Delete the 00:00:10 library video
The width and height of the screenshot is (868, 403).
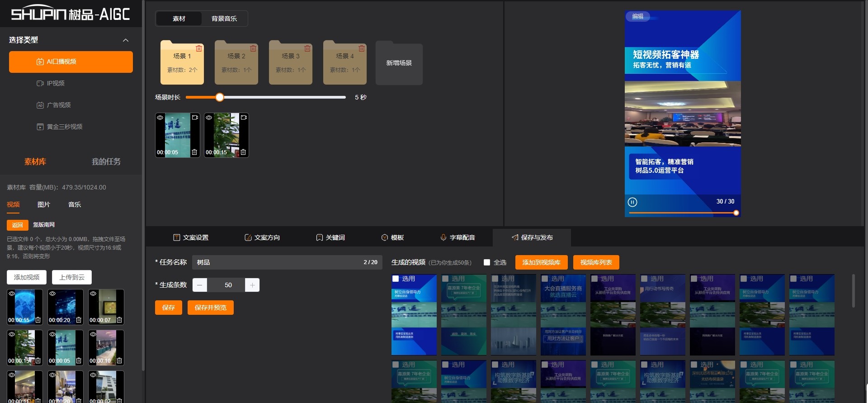[x=119, y=361]
